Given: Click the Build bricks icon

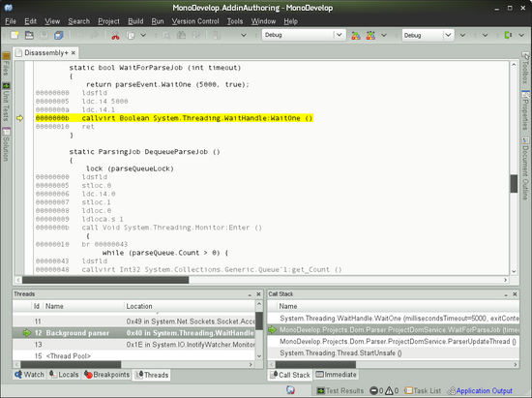Looking at the screenshot, I should click(356, 35).
